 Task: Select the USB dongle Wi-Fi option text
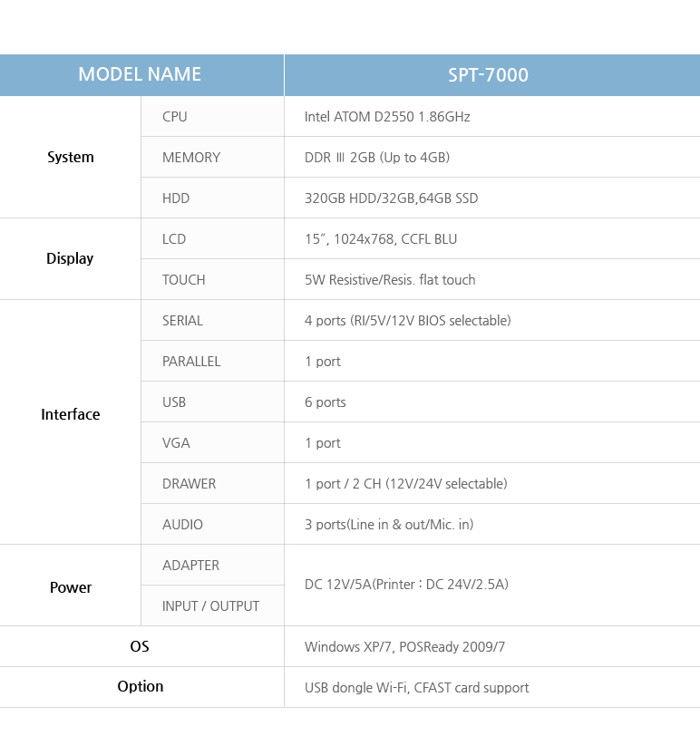click(x=416, y=688)
